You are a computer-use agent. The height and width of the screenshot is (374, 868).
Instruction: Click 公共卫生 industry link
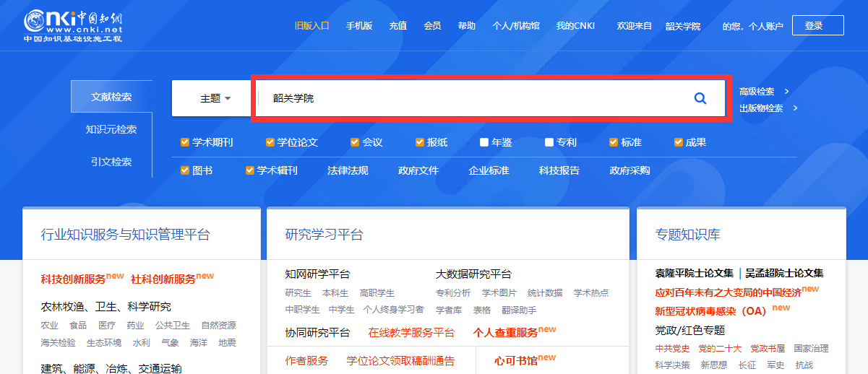(x=173, y=325)
